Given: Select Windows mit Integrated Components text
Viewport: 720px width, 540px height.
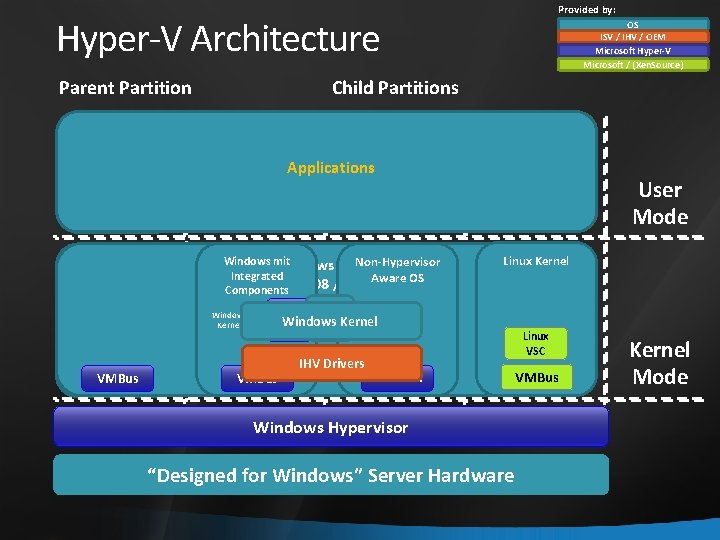Looking at the screenshot, I should 257,276.
